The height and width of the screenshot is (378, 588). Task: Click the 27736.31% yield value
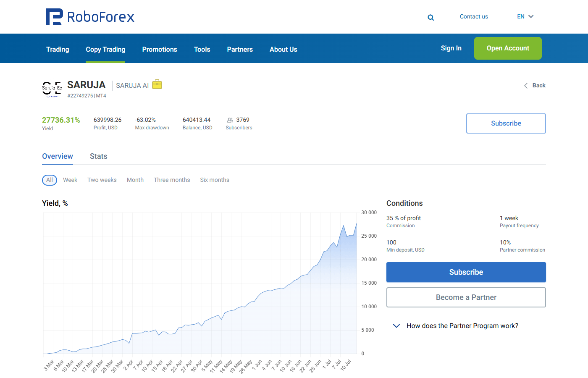point(61,120)
